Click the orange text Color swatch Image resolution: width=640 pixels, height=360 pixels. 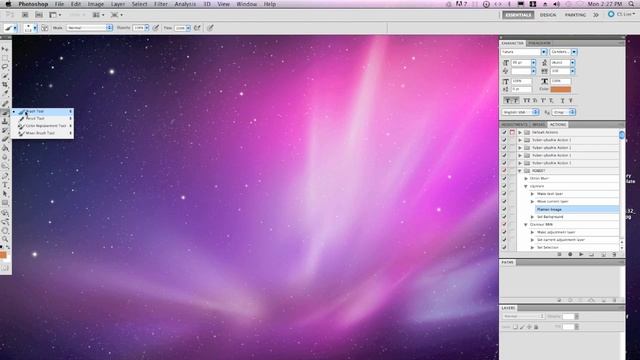(560, 89)
